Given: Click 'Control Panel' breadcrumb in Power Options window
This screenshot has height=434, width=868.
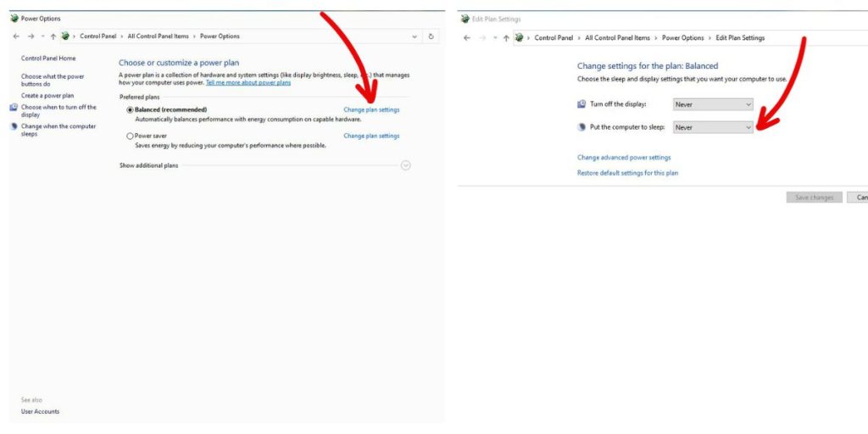Looking at the screenshot, I should pyautogui.click(x=98, y=36).
